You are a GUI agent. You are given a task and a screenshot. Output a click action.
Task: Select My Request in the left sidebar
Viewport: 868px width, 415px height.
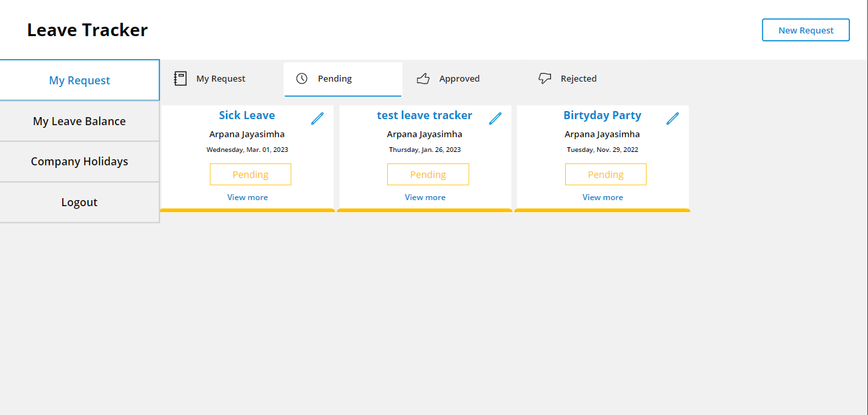[79, 80]
